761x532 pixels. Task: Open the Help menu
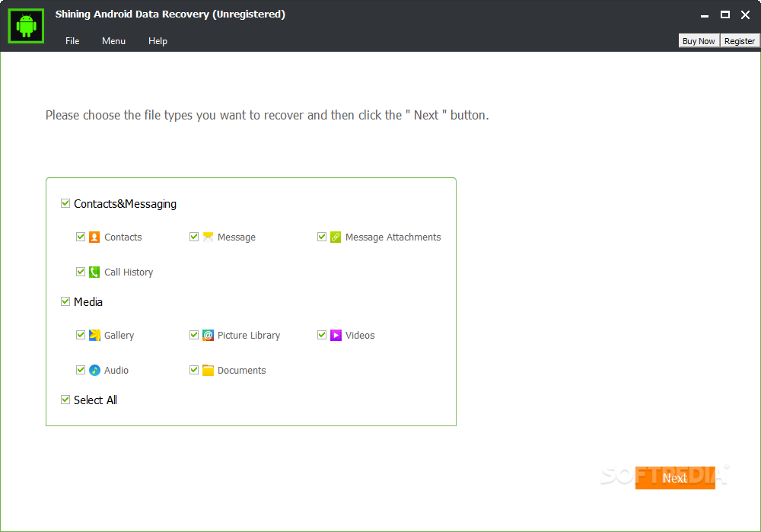click(x=158, y=41)
